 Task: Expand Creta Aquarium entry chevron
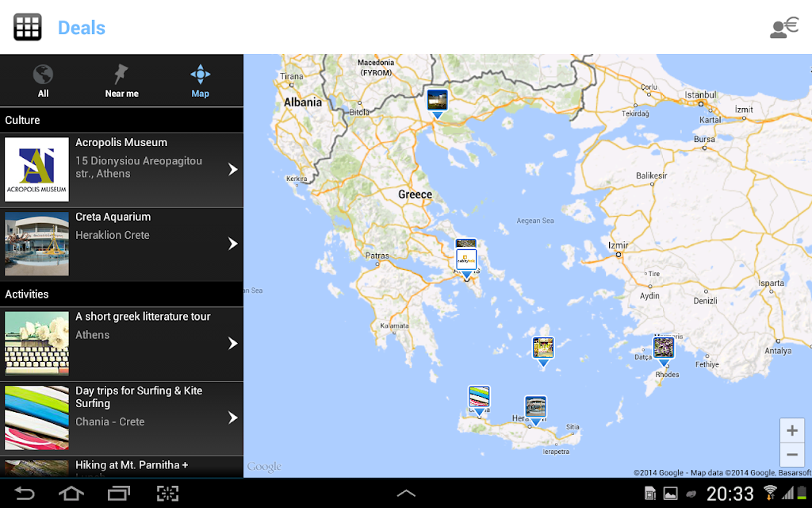[x=233, y=244]
